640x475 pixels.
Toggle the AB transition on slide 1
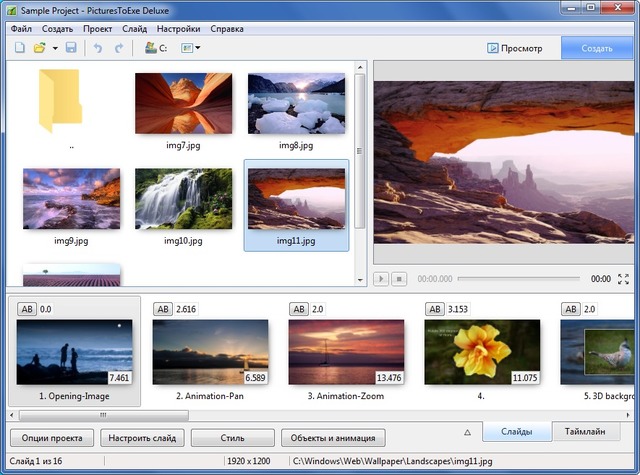tap(26, 310)
